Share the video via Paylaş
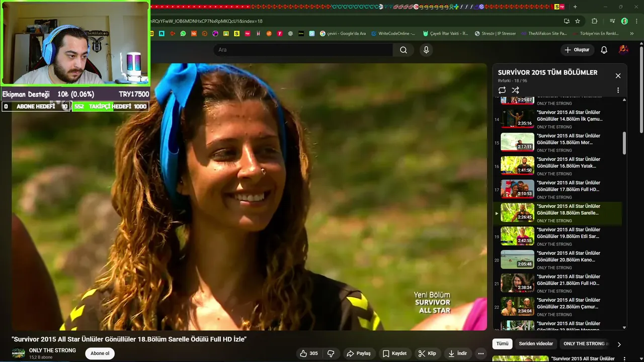 [x=359, y=353]
